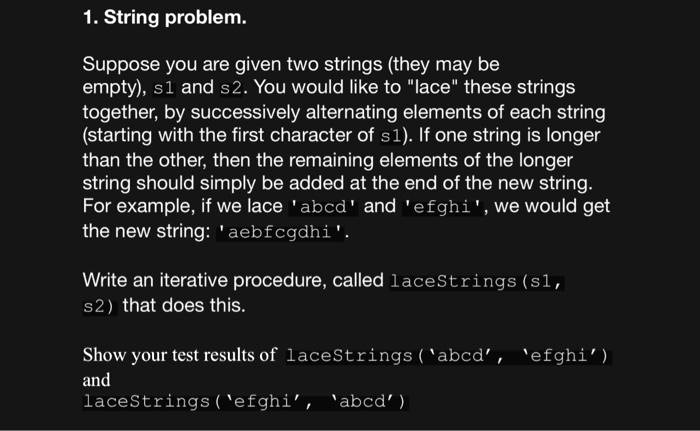Click the code string 'efghi' in the example sentence

pyautogui.click(x=442, y=207)
